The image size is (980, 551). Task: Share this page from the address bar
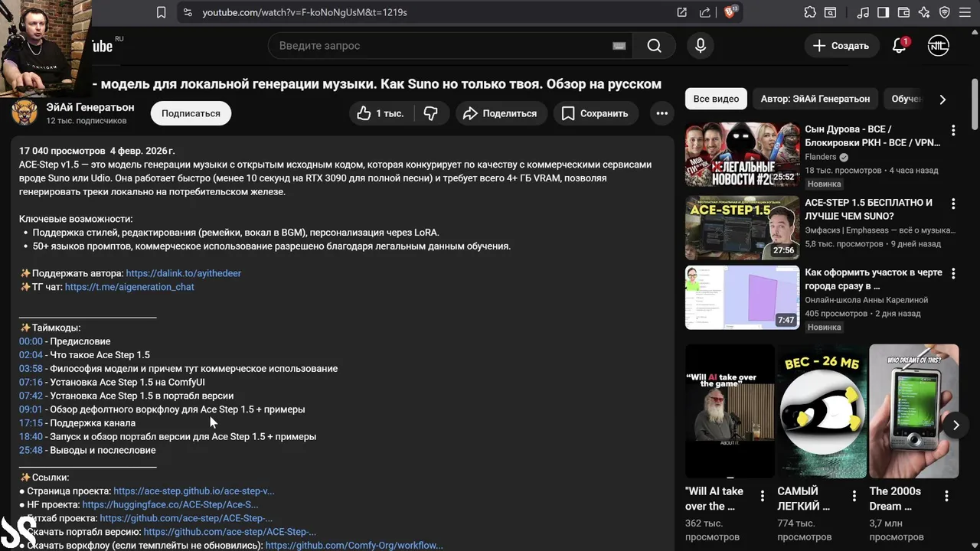pos(705,12)
